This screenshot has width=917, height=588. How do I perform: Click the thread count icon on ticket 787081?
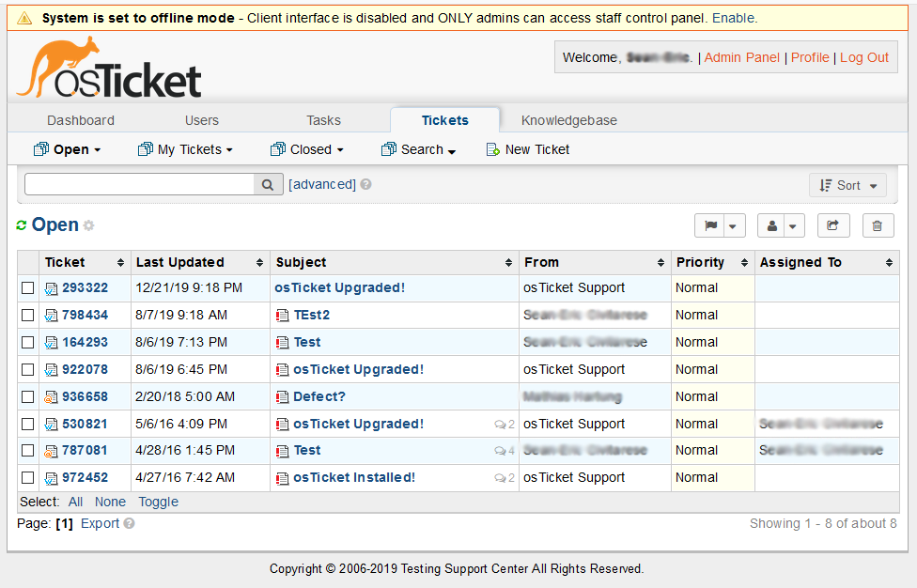point(500,451)
